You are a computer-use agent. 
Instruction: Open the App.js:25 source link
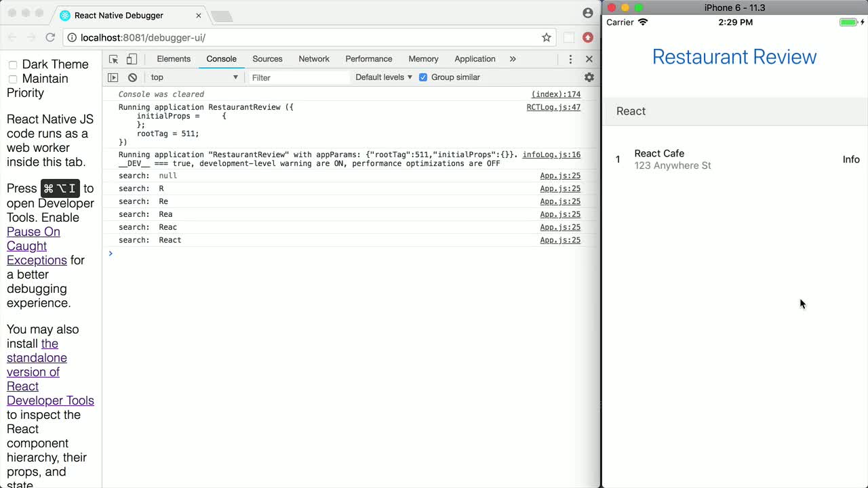click(559, 176)
